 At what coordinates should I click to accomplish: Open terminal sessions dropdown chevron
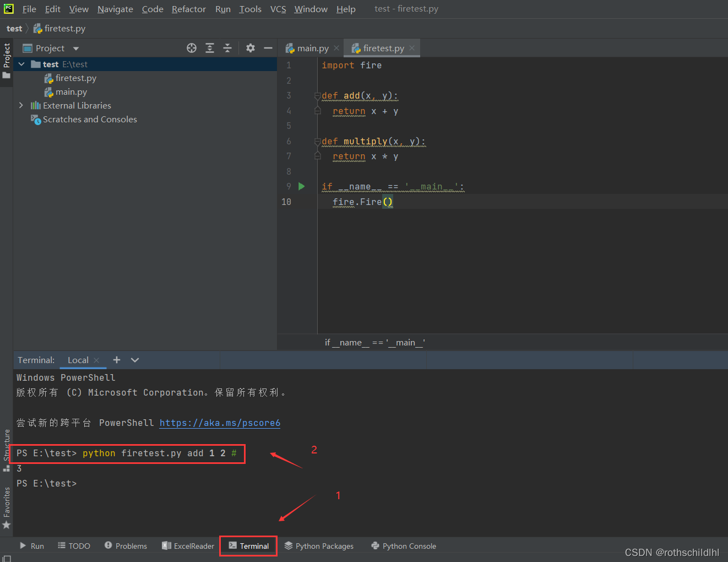[x=135, y=360]
